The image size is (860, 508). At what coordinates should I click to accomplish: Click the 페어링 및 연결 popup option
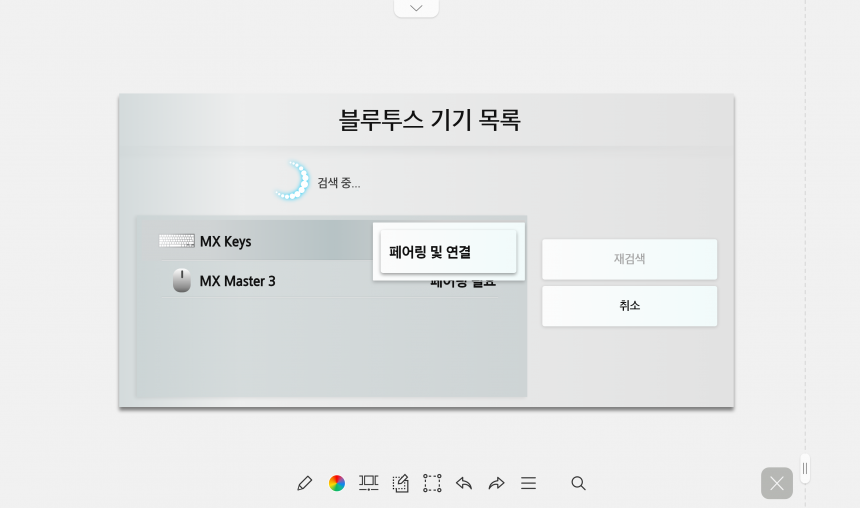[x=448, y=252]
